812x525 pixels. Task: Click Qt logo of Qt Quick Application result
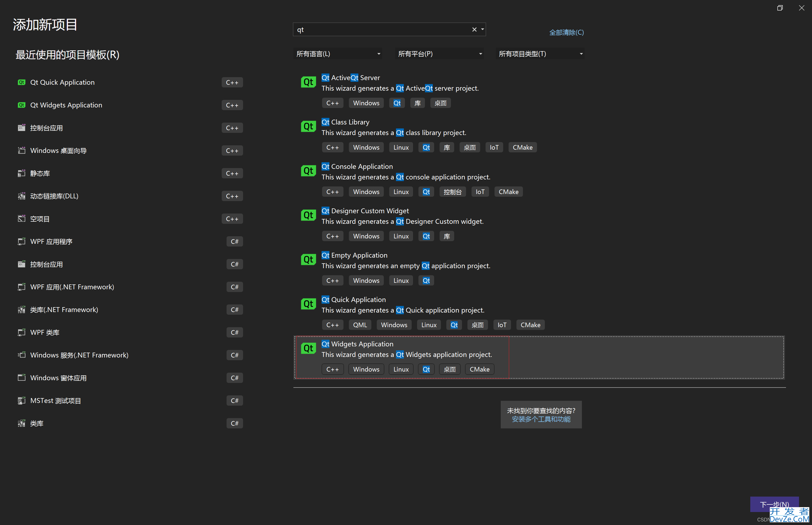point(308,304)
